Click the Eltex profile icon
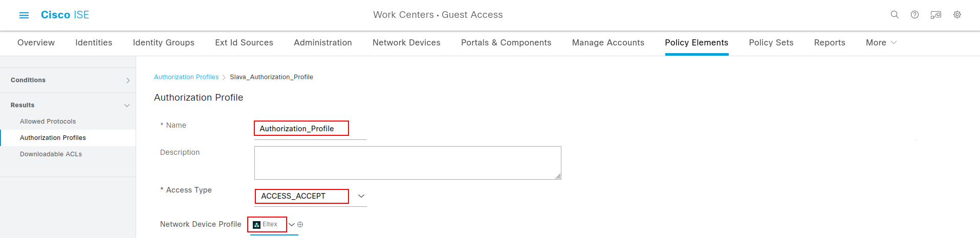This screenshot has height=238, width=980. click(x=257, y=225)
